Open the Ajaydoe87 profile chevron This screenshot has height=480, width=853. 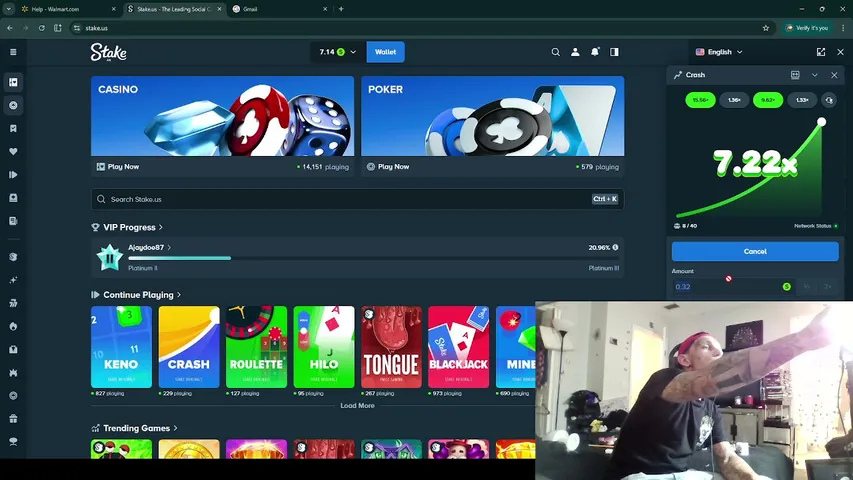click(169, 248)
